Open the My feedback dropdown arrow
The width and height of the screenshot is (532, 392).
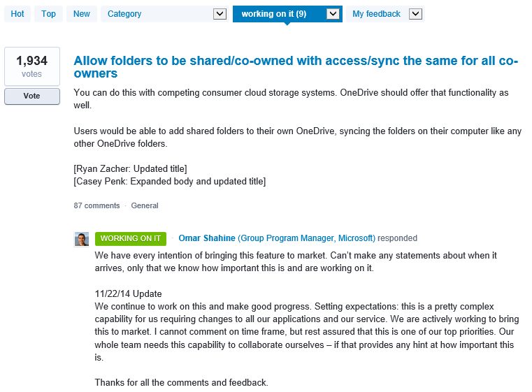(415, 14)
